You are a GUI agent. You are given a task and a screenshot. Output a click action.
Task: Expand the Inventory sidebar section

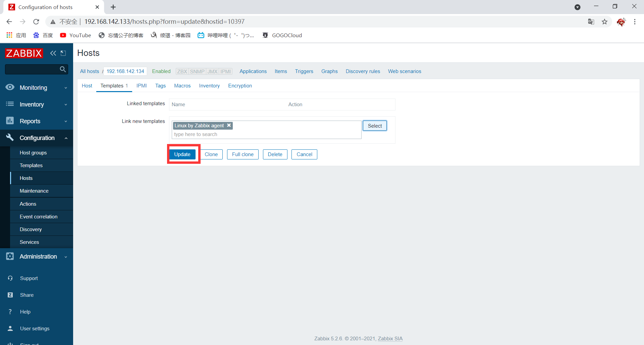[x=66, y=105]
